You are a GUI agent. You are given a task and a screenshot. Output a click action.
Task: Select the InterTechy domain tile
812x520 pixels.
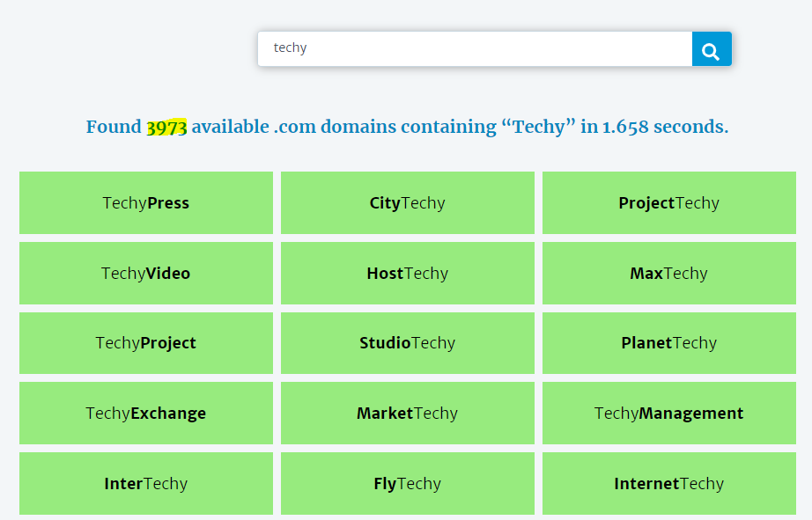coord(146,483)
